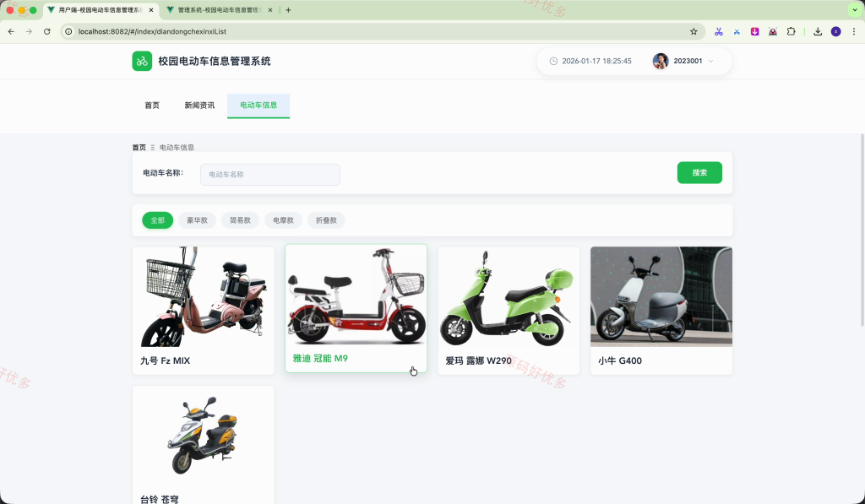Screen dimensions: 865x504
Task: Click the scissors extension icon
Action: (718, 31)
